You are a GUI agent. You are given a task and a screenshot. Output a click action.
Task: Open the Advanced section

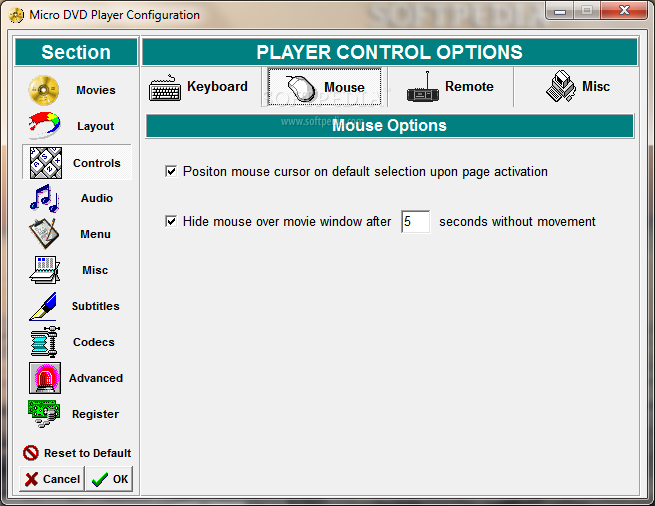point(96,378)
